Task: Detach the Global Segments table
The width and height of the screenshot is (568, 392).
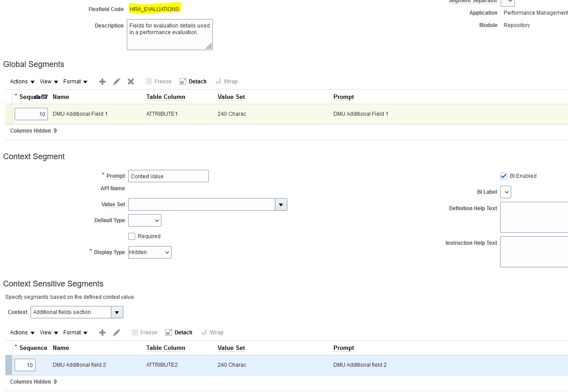Action: (193, 82)
